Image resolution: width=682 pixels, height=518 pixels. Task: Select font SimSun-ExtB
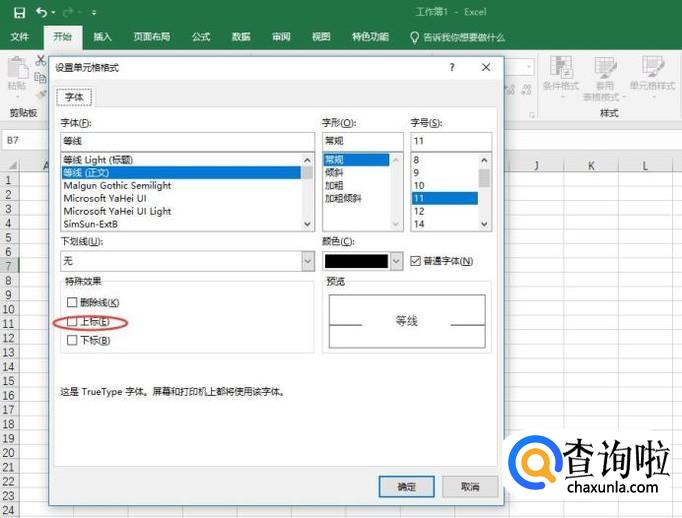click(181, 224)
